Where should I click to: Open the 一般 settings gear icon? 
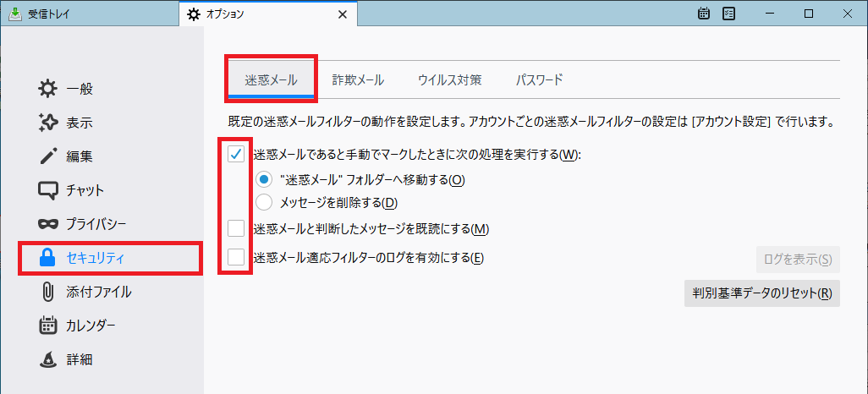48,89
